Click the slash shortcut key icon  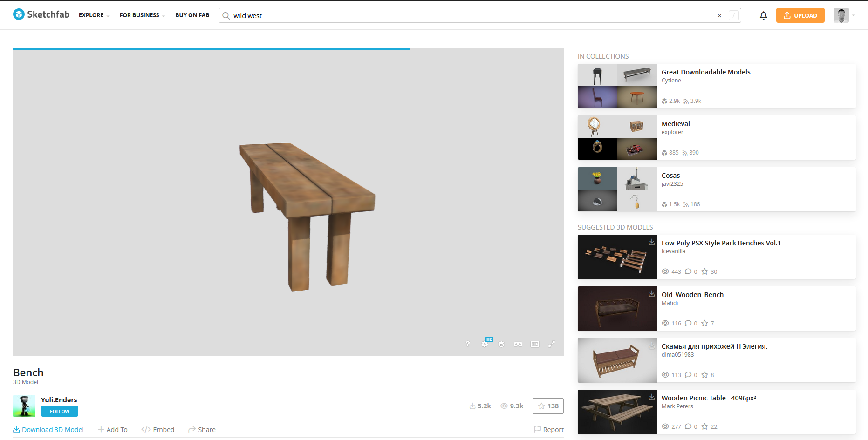click(x=734, y=16)
